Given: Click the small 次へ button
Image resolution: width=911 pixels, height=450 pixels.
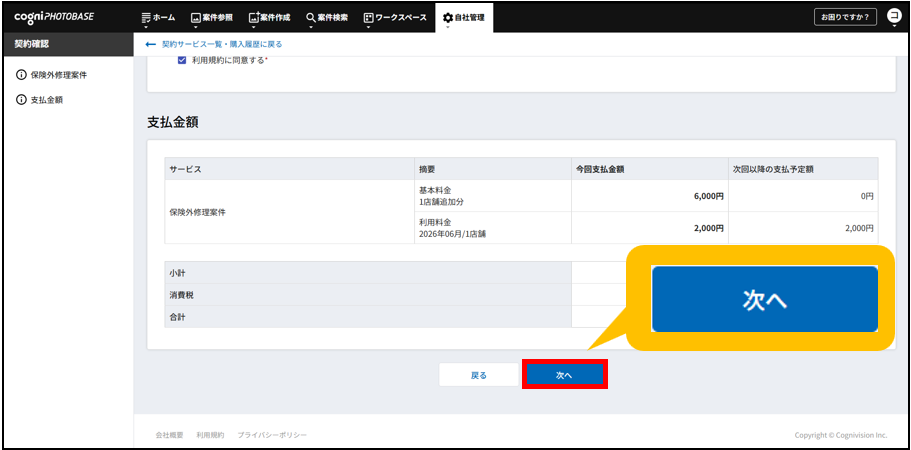Looking at the screenshot, I should [x=564, y=375].
